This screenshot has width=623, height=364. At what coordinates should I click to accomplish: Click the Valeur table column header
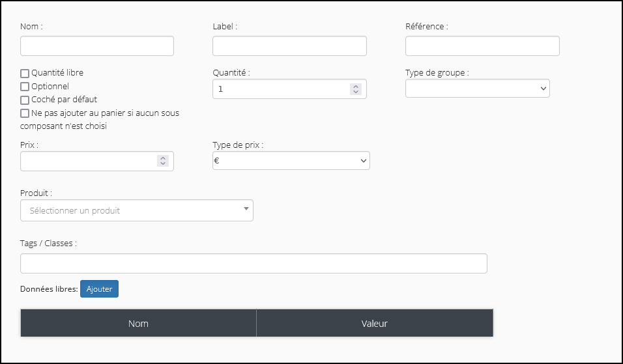375,323
